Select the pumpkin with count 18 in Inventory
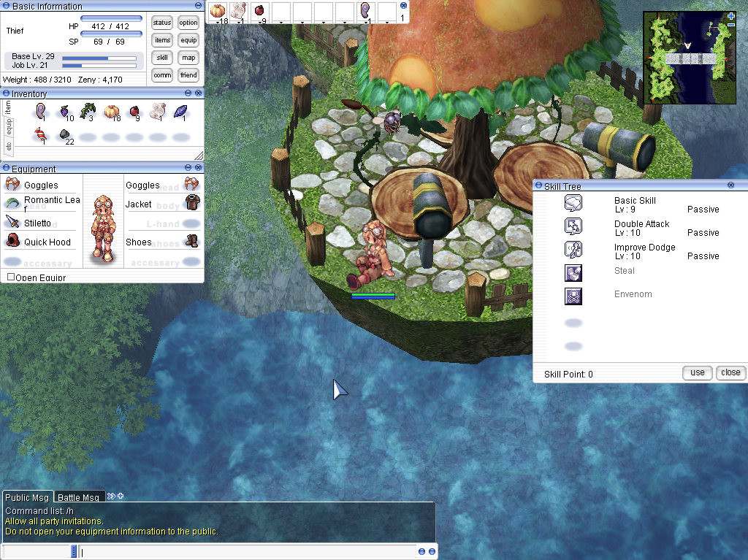Screen dimensions: 748x560 pyautogui.click(x=112, y=112)
